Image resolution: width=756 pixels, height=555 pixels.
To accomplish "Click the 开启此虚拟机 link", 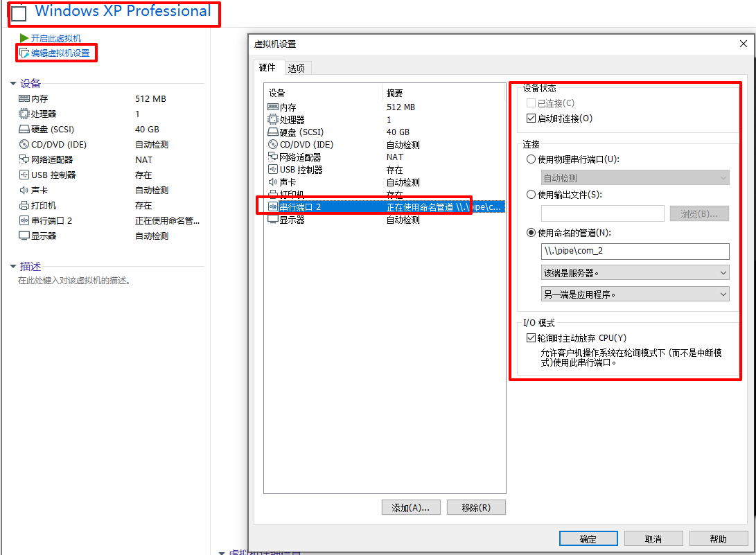I will (x=56, y=38).
